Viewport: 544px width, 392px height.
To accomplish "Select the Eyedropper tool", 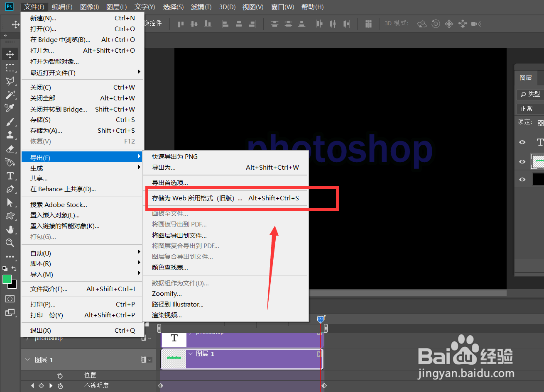I will (x=10, y=108).
